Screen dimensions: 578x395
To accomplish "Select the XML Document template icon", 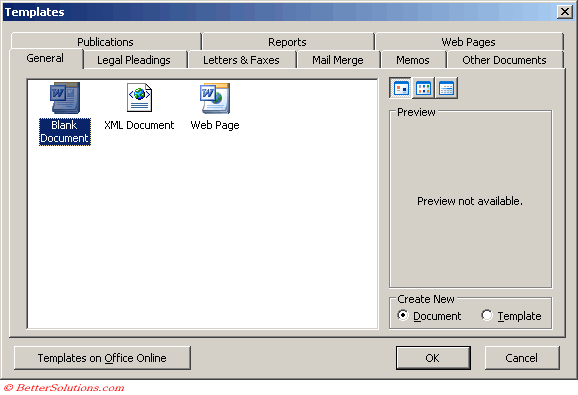I will point(139,98).
